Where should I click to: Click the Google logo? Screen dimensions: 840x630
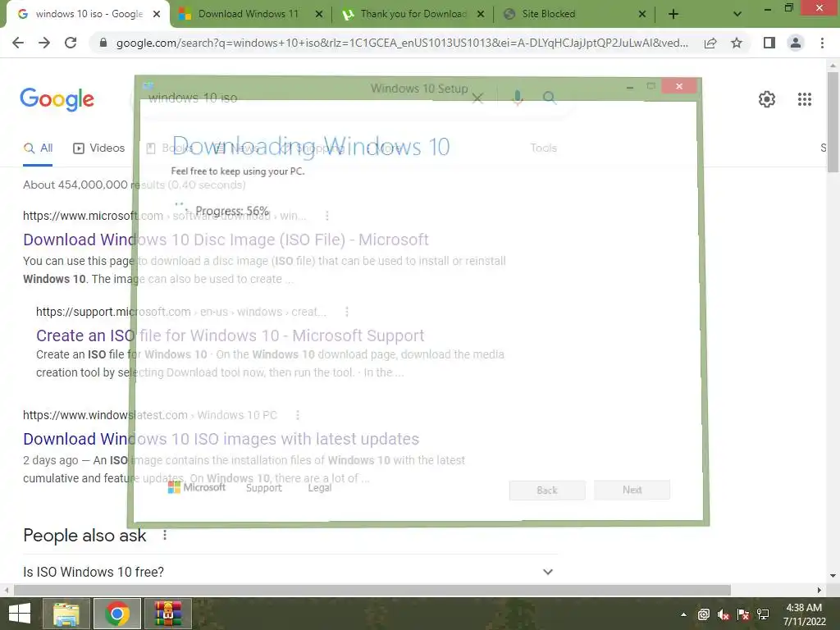(57, 99)
